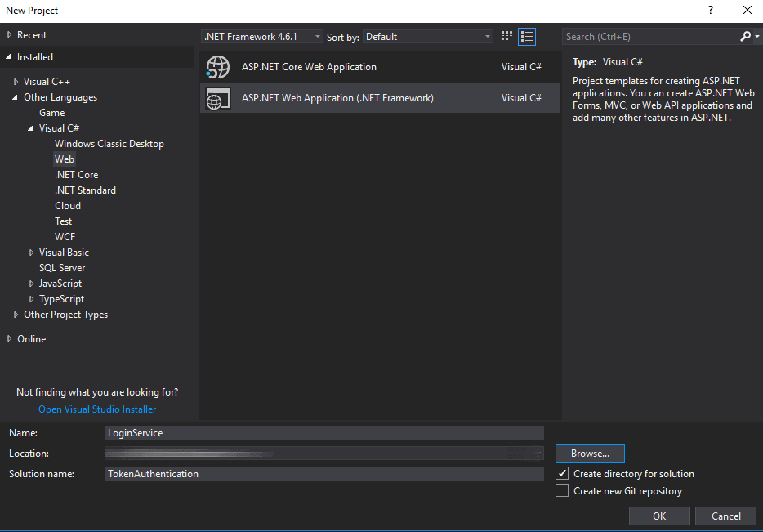Viewport: 763px width, 532px height.
Task: Select the Test category
Action: coord(63,221)
